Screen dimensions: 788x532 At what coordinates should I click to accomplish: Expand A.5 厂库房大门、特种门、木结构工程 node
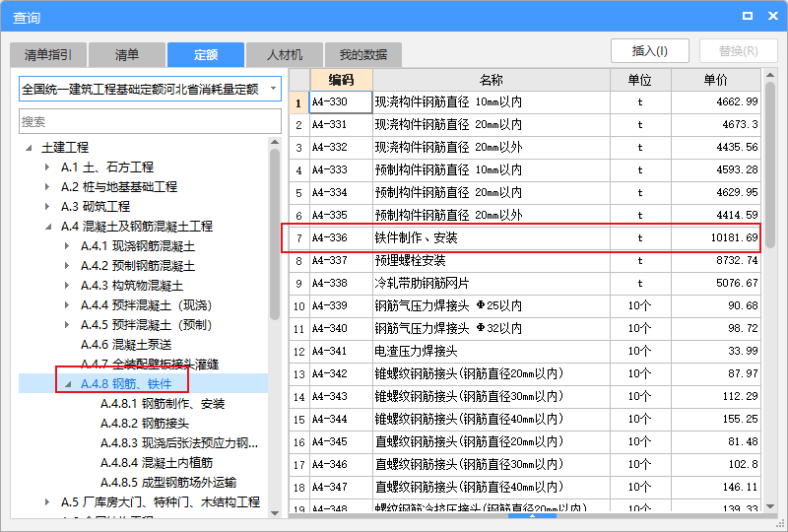[47, 501]
